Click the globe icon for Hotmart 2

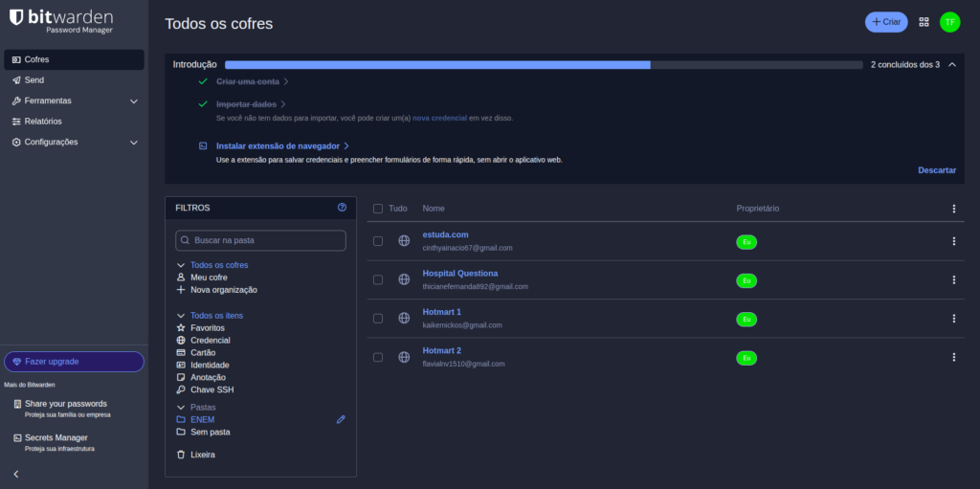tap(404, 357)
